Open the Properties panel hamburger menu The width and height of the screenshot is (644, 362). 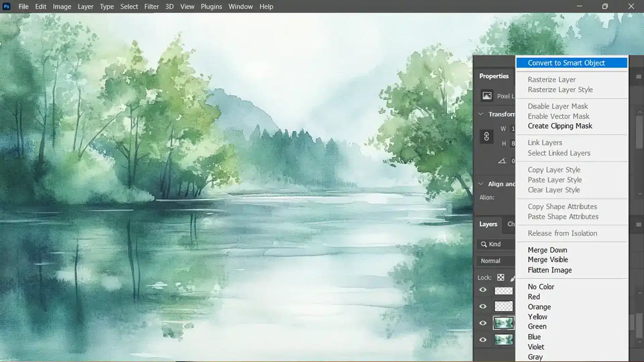click(x=638, y=77)
